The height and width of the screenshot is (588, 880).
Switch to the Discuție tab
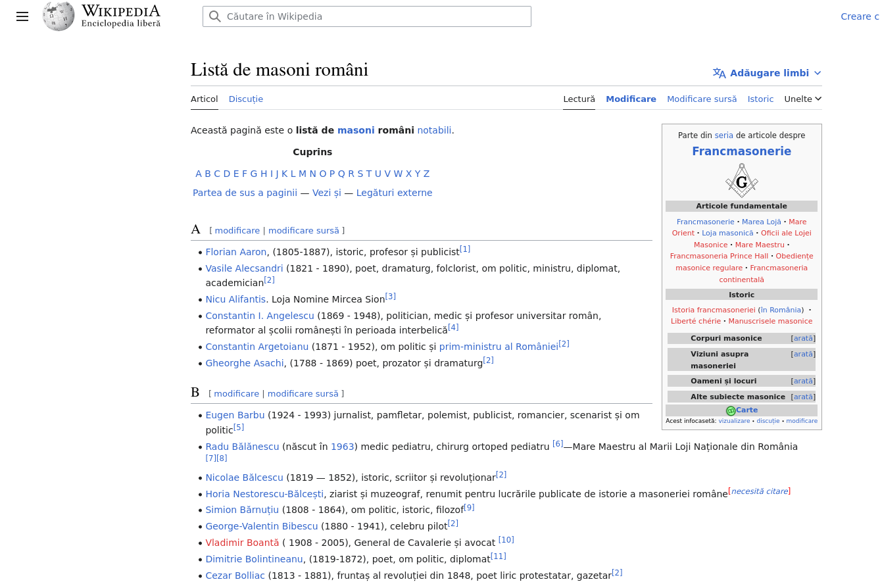pos(246,99)
